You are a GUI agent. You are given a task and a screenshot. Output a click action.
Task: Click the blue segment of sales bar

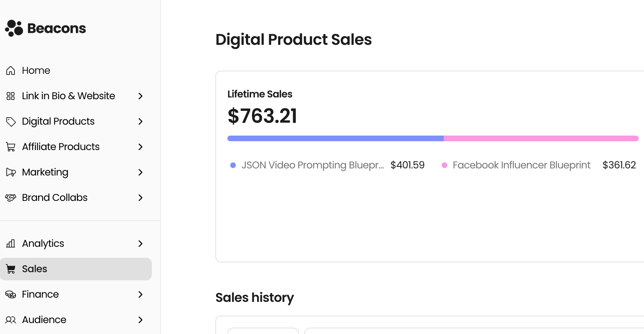point(335,138)
